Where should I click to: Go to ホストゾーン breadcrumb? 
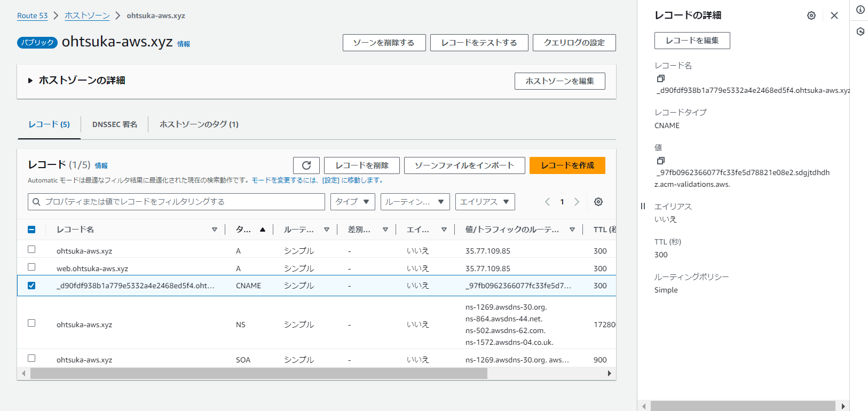tap(87, 15)
